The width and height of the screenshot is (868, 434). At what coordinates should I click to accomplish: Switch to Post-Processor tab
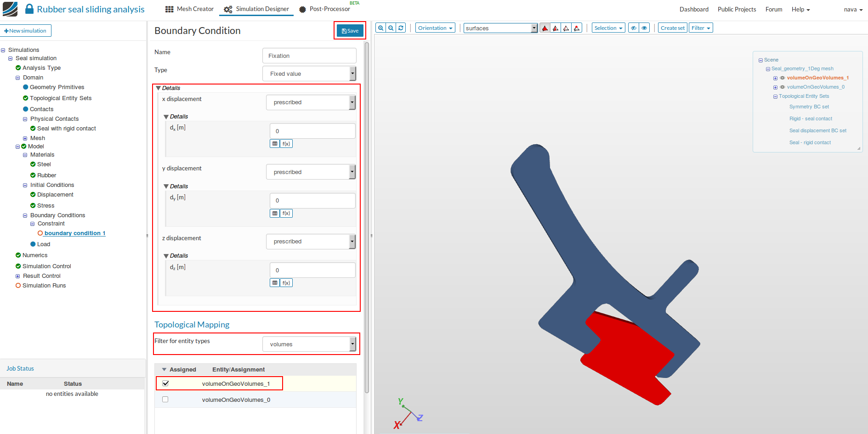[324, 9]
